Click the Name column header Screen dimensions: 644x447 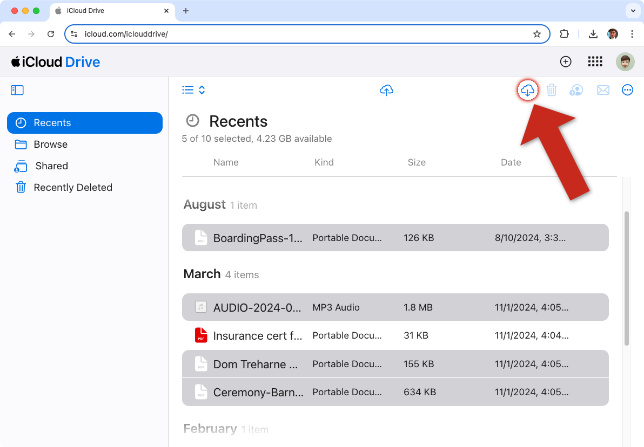[x=226, y=163]
